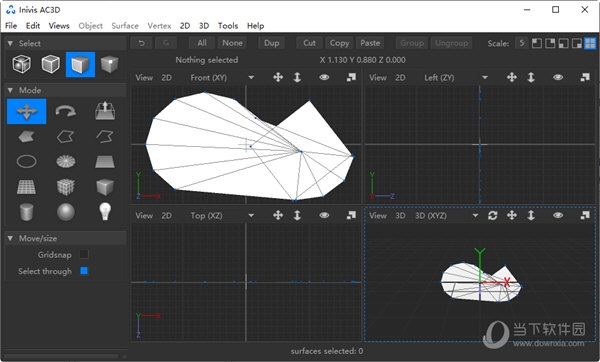Toggle eye visibility in Front (XY) view
The image size is (600, 362).
[324, 77]
